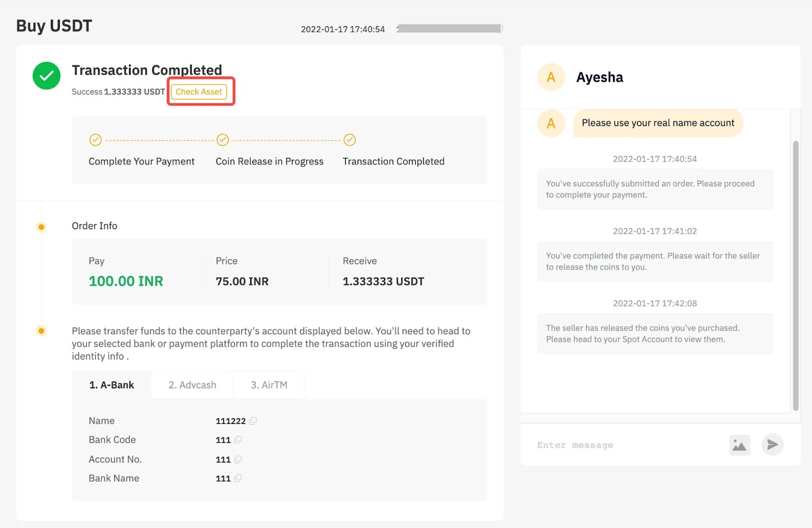The height and width of the screenshot is (528, 812).
Task: Click the Pay amount 100.00 INR
Action: pos(126,281)
